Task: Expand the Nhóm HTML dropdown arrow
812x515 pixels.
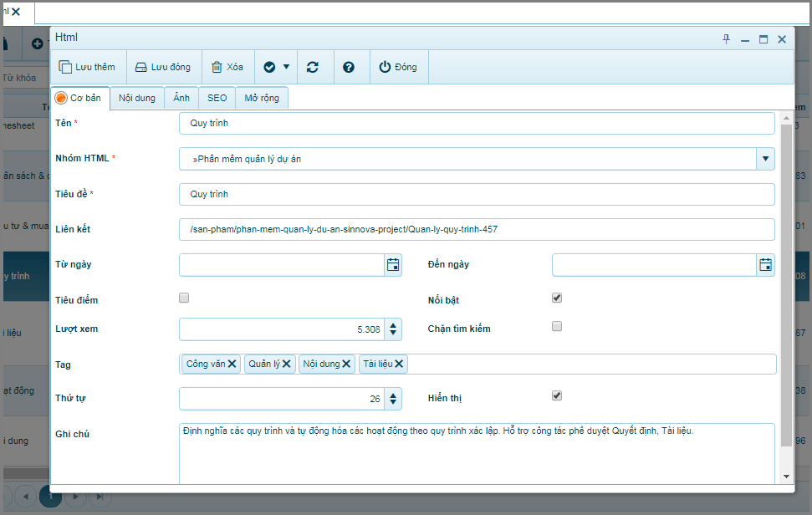Action: (x=765, y=159)
